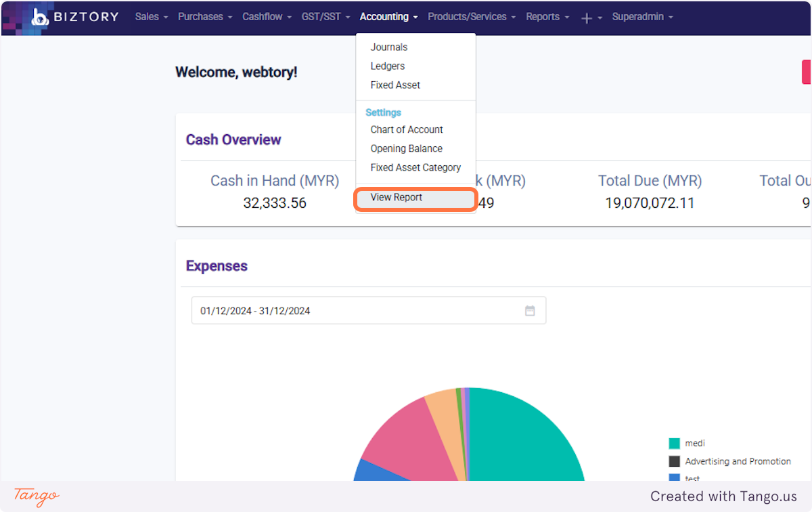Screen dimensions: 812x512
Task: Click the Cash in Hand value 32,333.56
Action: click(x=275, y=203)
